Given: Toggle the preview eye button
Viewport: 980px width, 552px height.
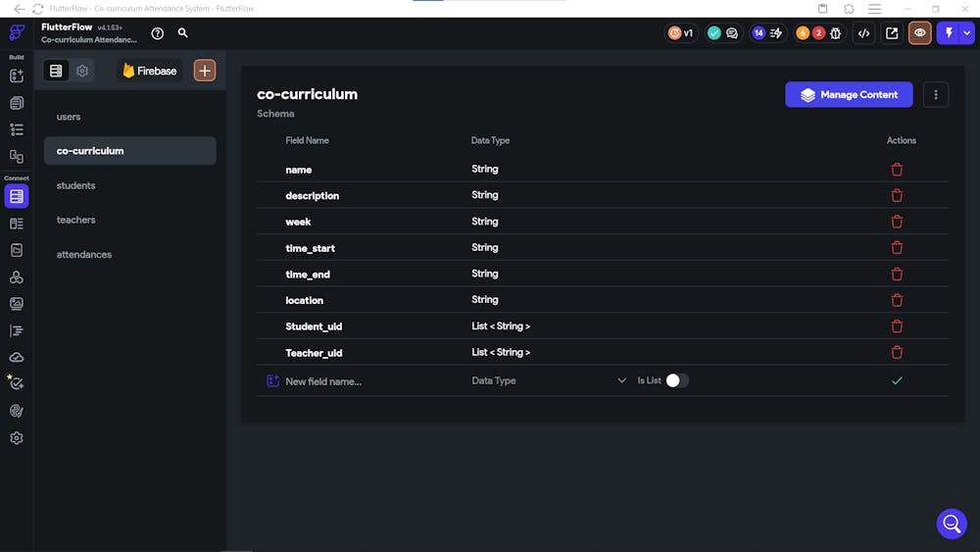Looking at the screenshot, I should 920,33.
